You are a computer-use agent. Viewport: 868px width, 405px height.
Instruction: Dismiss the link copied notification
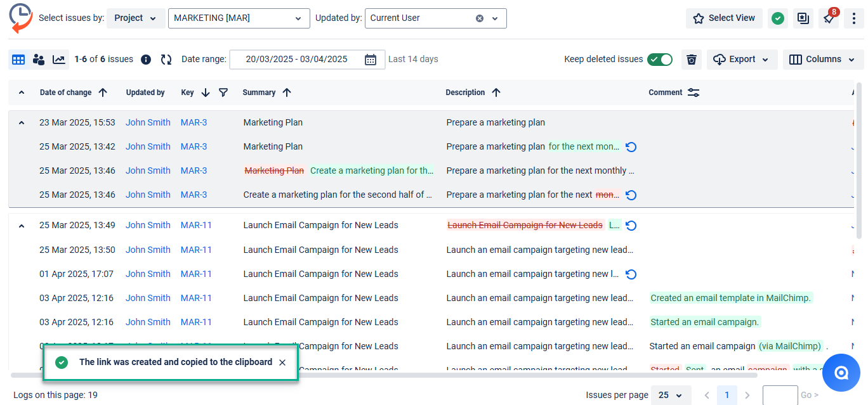[282, 363]
